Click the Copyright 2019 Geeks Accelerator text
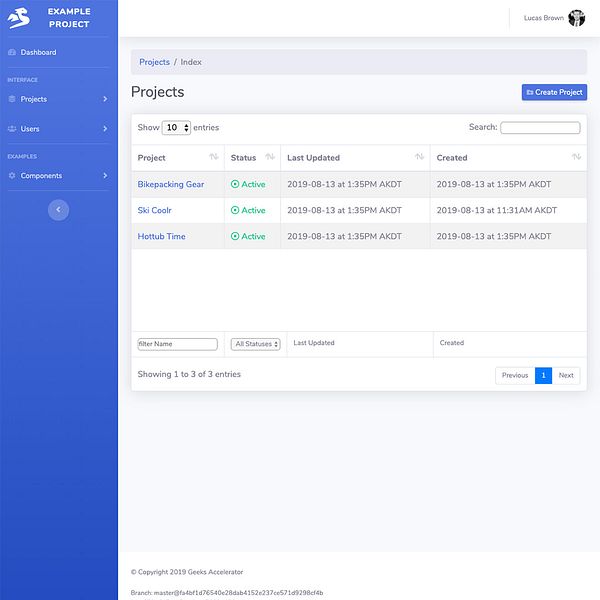Viewport: 600px width, 600px height. point(187,572)
